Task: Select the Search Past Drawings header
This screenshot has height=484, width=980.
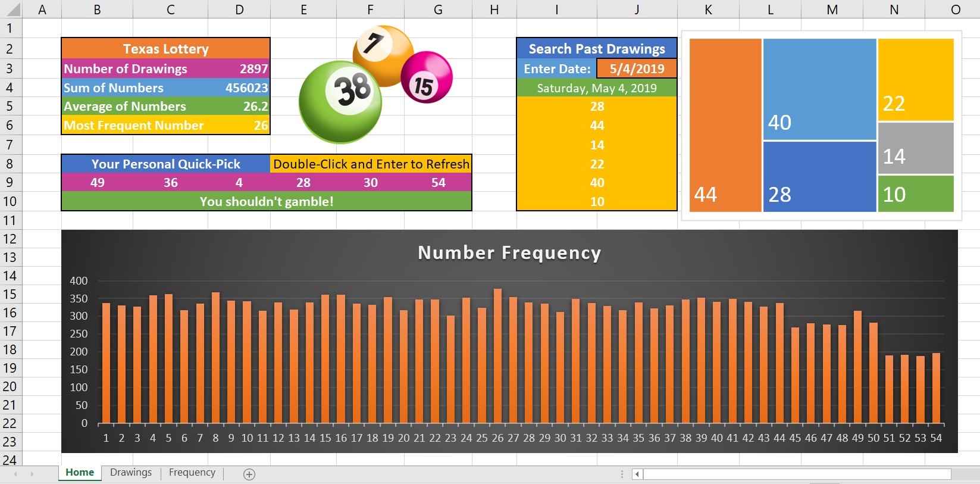Action: pyautogui.click(x=597, y=49)
